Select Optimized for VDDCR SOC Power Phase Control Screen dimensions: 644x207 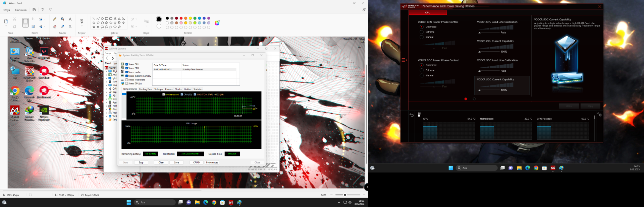pos(422,65)
